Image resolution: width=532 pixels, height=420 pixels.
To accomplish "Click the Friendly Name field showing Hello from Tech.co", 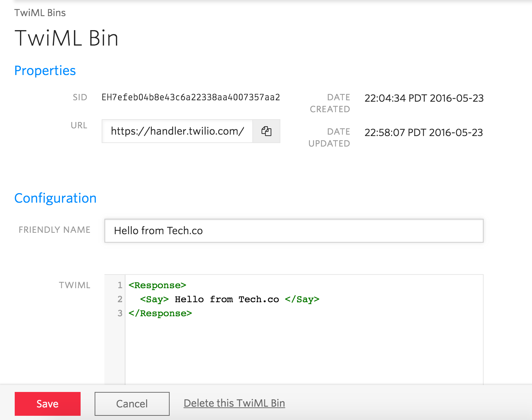I will point(294,231).
